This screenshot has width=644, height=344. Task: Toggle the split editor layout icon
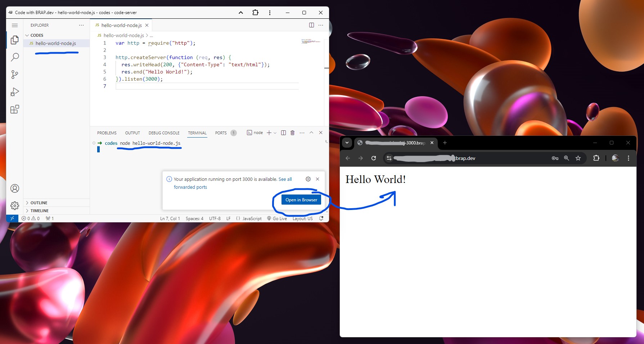coord(311,25)
